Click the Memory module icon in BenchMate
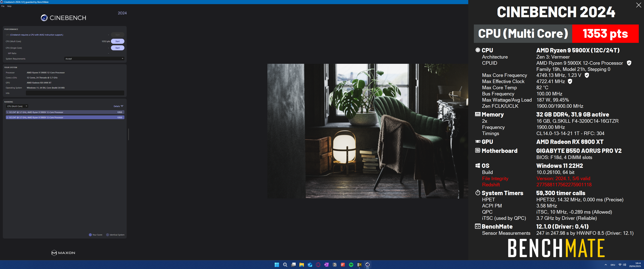 (x=477, y=114)
